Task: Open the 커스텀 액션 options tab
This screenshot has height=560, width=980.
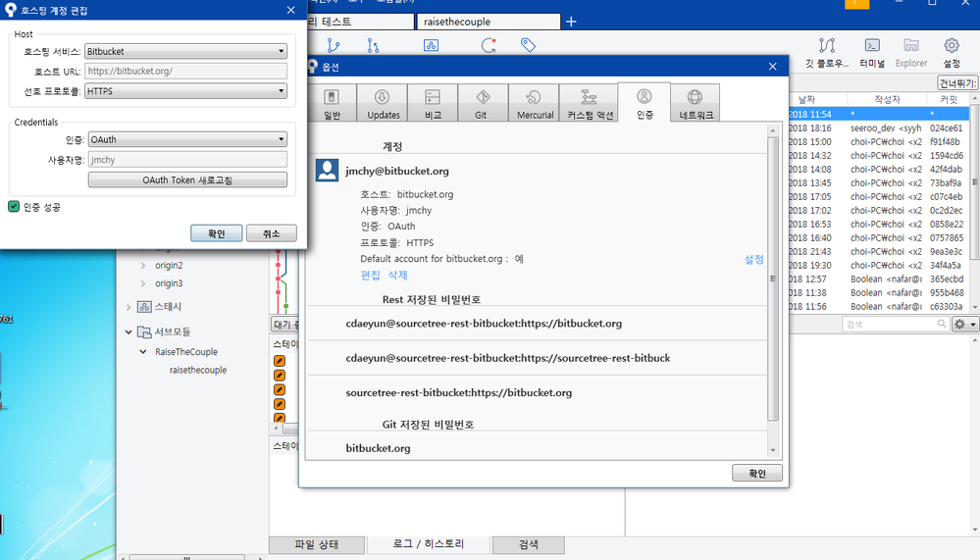Action: tap(589, 103)
